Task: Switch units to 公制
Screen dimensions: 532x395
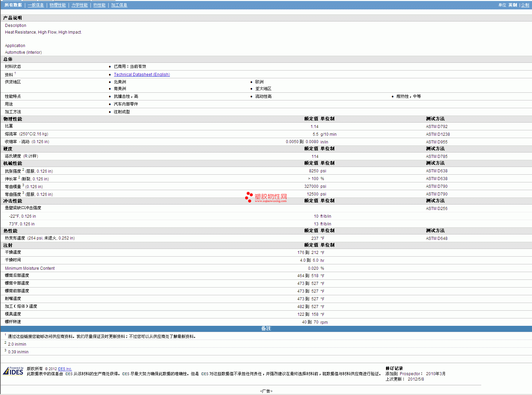Action: 525,5
